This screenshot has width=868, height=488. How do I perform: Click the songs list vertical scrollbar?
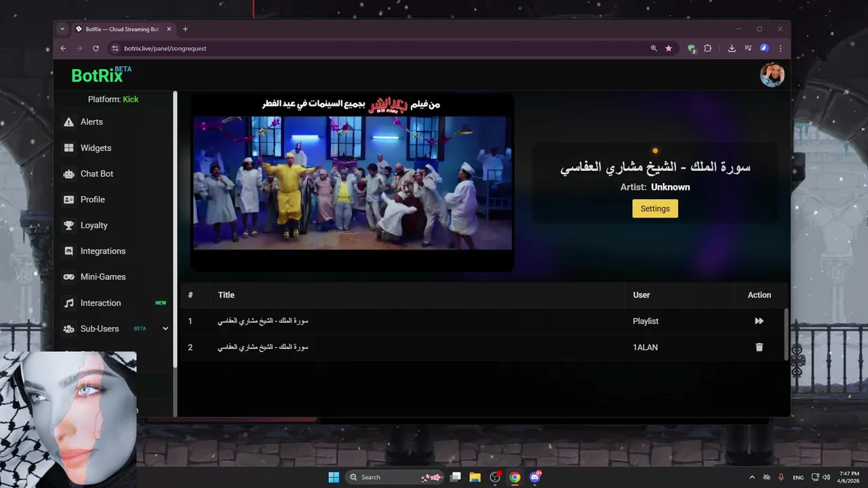787,334
